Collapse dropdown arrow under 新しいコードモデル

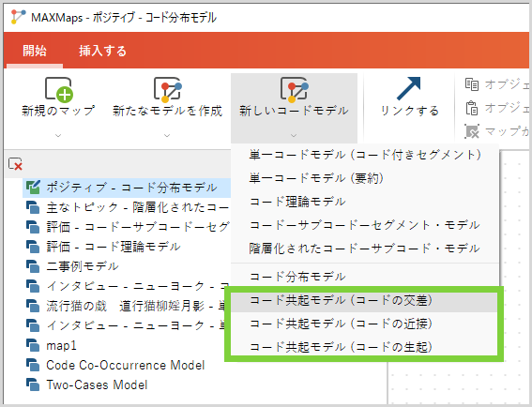[294, 135]
